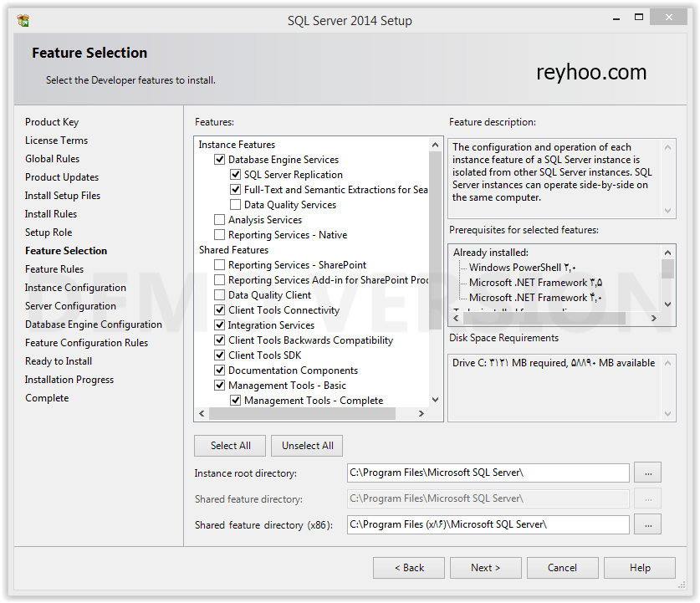The image size is (700, 603).
Task: Select the "Already installed:" prerequisites node
Action: 491,253
